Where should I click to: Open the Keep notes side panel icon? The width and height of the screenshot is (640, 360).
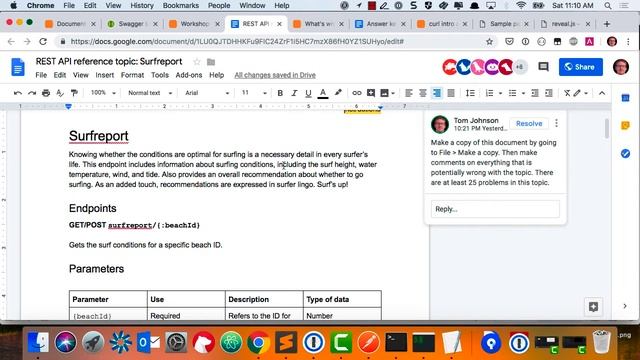625,126
